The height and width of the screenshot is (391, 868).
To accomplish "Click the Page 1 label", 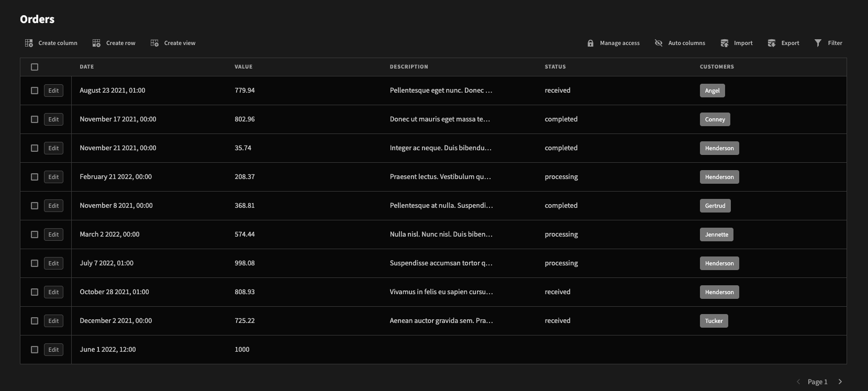I will coord(817,382).
